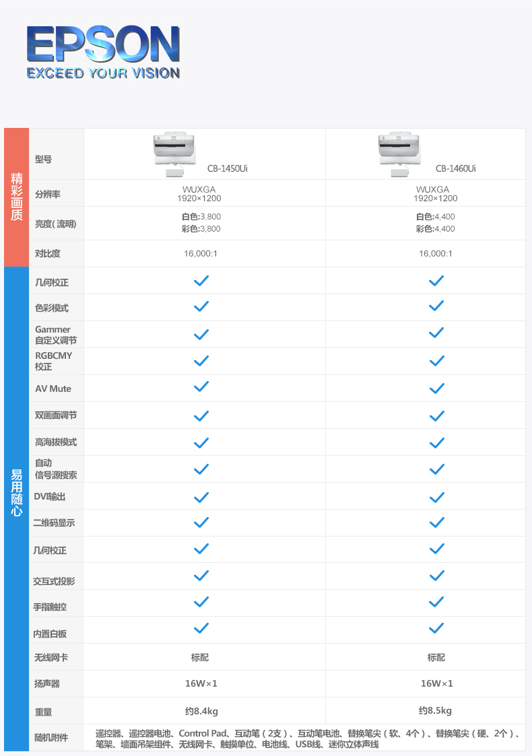Click the CB-1450Ui model name
The height and width of the screenshot is (756, 532).
(227, 168)
